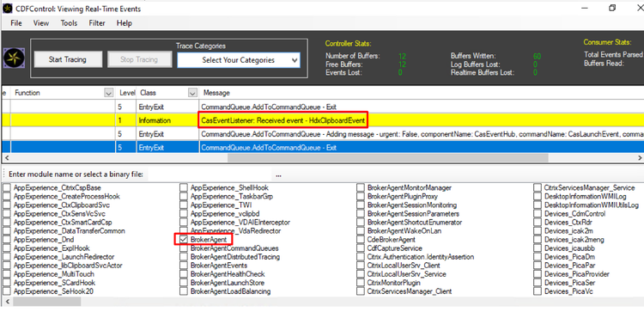Select the Adding message CasLaunchEvent row
Screen dimensions: 644x312
[x=322, y=134]
